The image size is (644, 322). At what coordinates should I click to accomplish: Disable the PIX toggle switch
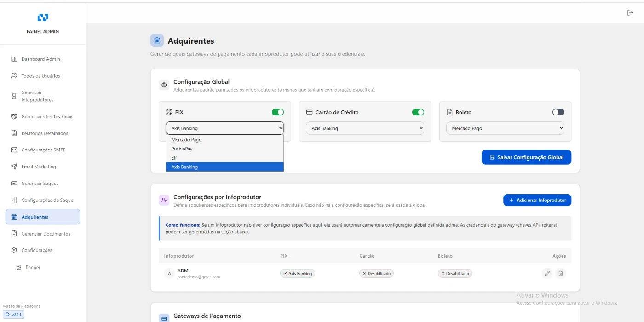(x=278, y=112)
